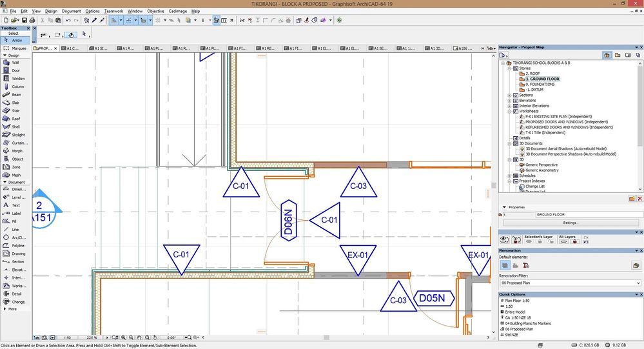Expand the Elevations tree node
The height and width of the screenshot is (349, 644).
coord(509,100)
